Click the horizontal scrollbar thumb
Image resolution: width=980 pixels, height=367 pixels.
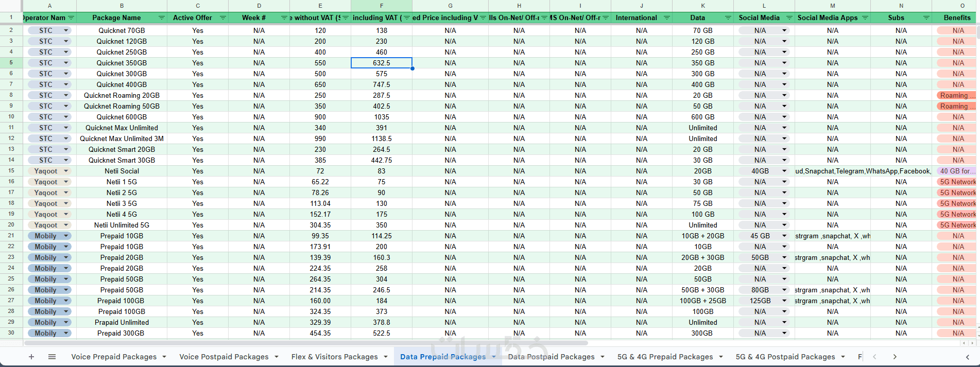pos(306,343)
